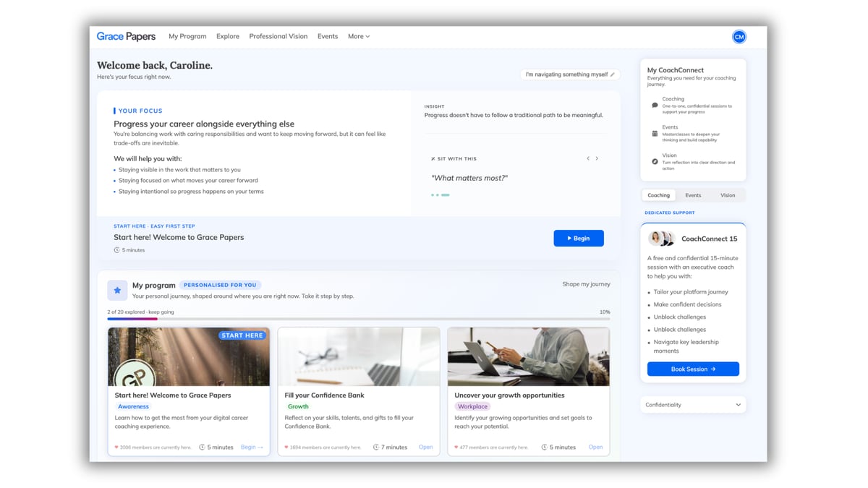Click clock icon under Start here banner

pos(116,250)
